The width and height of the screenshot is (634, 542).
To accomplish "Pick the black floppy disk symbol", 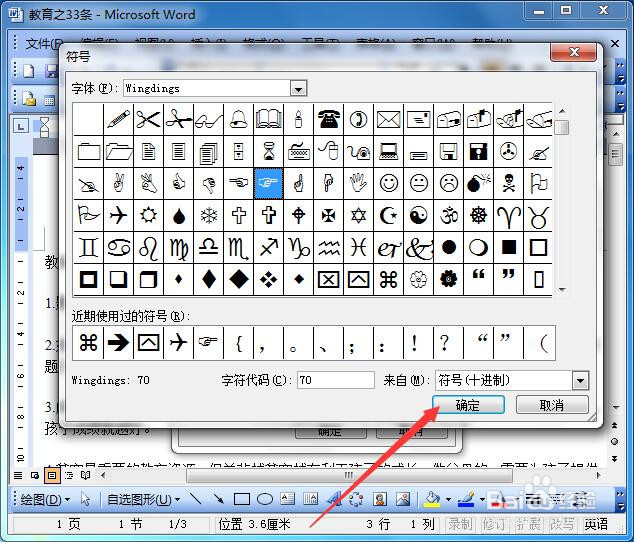I will click(x=478, y=152).
